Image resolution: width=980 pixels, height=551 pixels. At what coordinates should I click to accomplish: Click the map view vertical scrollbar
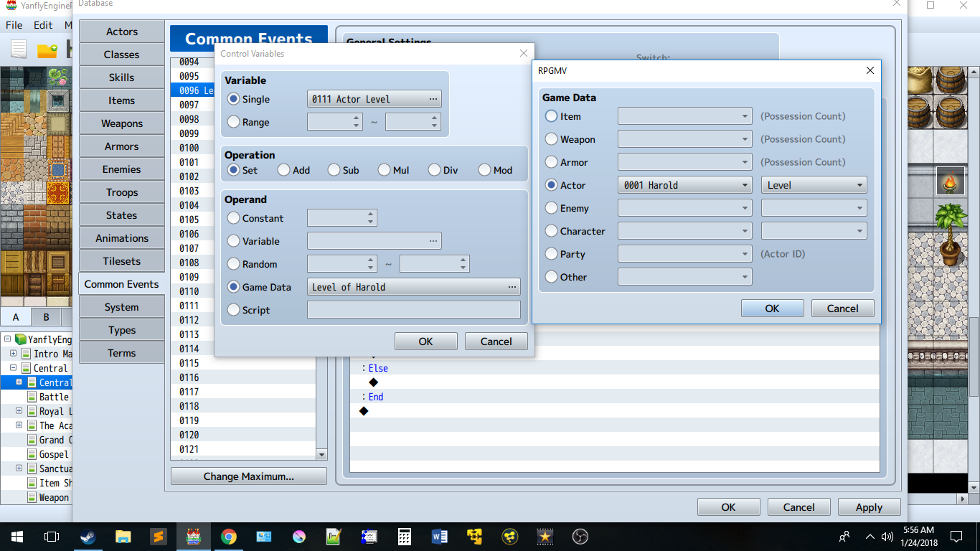(x=974, y=358)
